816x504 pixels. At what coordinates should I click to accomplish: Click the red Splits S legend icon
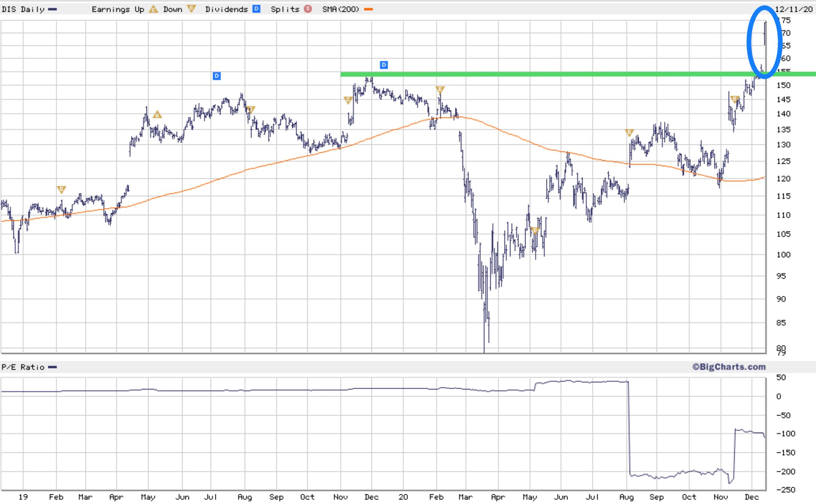(308, 9)
